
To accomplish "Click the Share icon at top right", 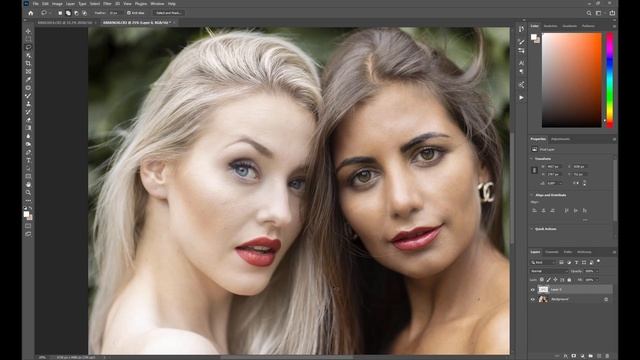I will click(612, 13).
